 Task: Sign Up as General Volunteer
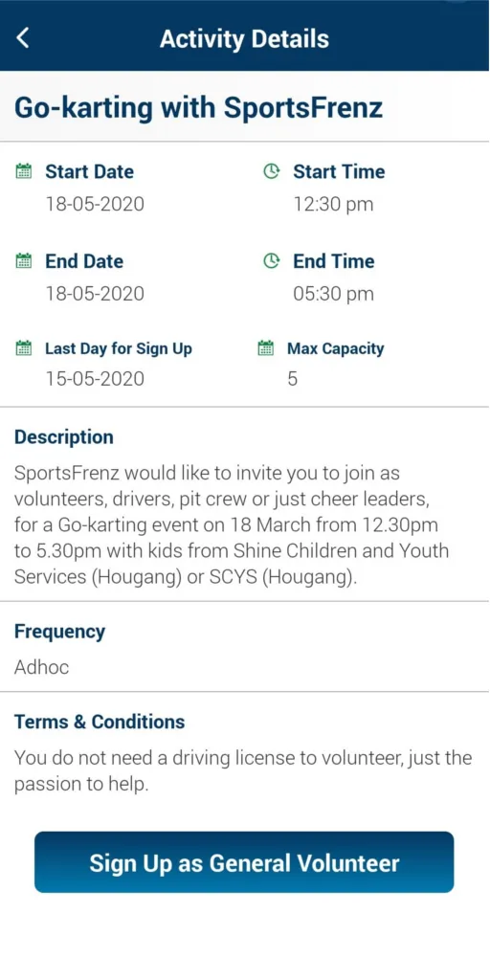[x=244, y=862]
